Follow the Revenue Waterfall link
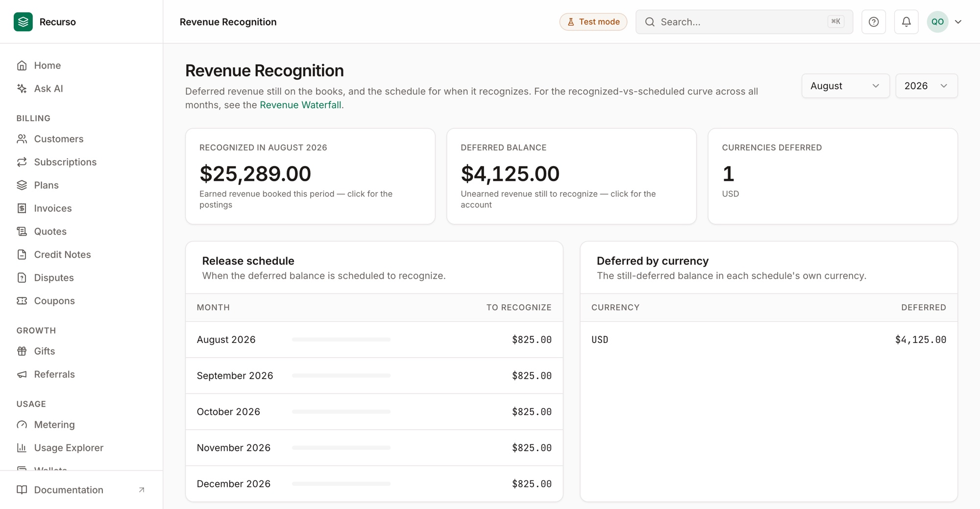The image size is (980, 509). click(300, 105)
